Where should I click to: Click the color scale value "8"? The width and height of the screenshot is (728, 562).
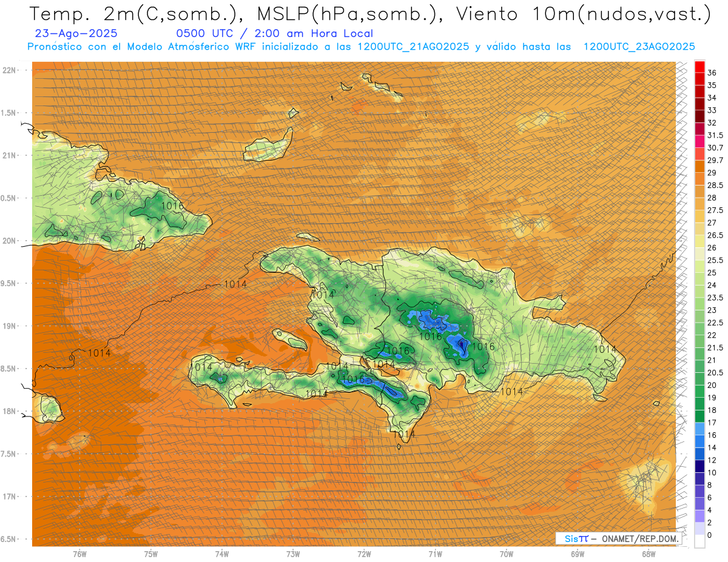[x=710, y=485]
